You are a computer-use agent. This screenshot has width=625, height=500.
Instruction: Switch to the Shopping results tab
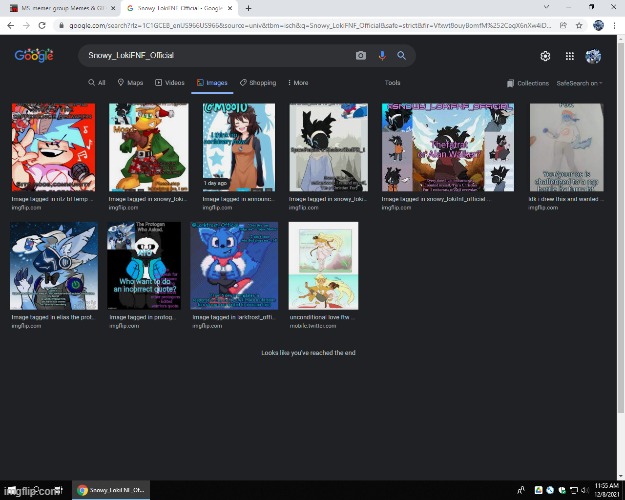(258, 83)
